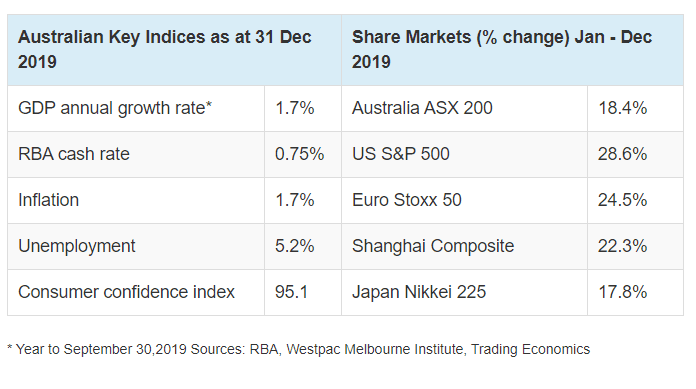Click the Share Markets header cell
Viewport: 696px width, 389px height.
(512, 50)
